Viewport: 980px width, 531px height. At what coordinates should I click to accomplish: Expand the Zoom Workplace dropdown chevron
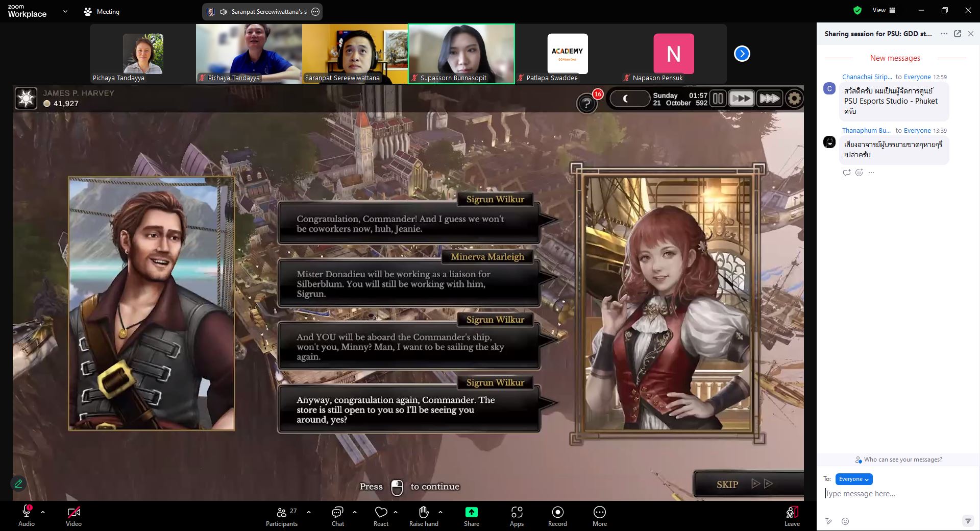(65, 11)
